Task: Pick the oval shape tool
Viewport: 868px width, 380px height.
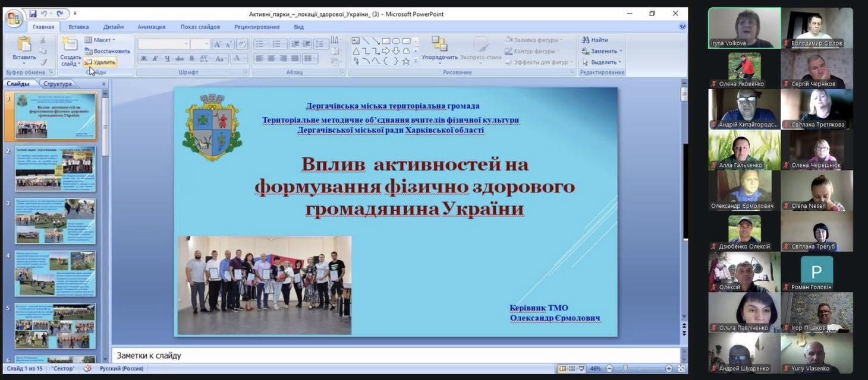Action: pyautogui.click(x=396, y=41)
